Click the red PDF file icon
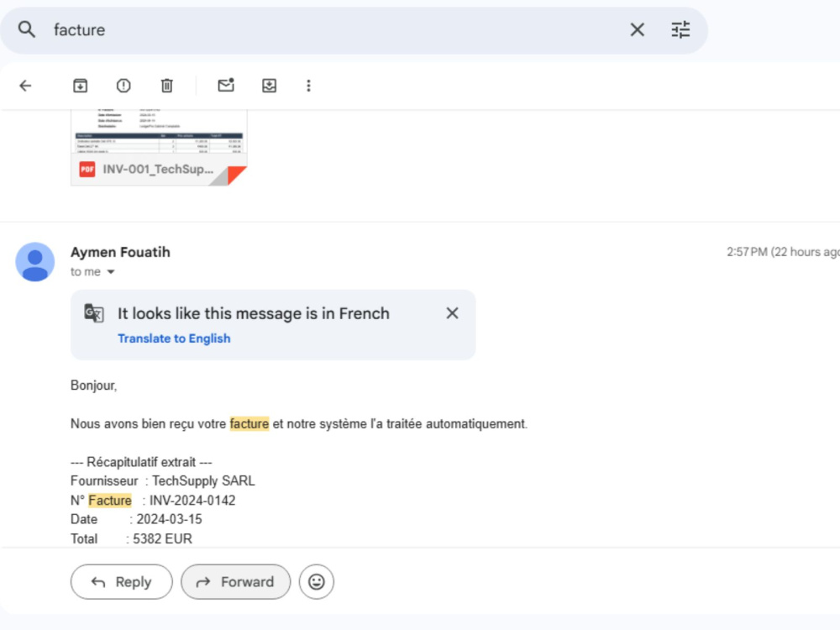The image size is (840, 630). [87, 170]
